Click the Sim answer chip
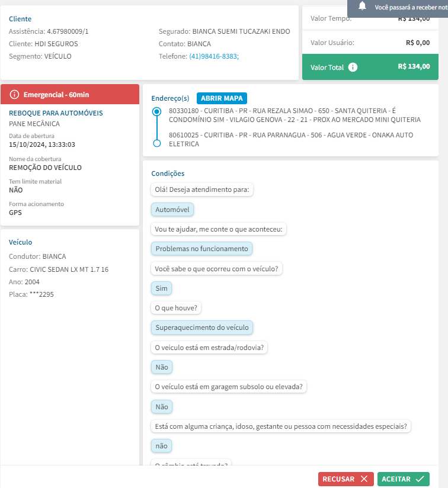448x488 pixels. coord(162,288)
